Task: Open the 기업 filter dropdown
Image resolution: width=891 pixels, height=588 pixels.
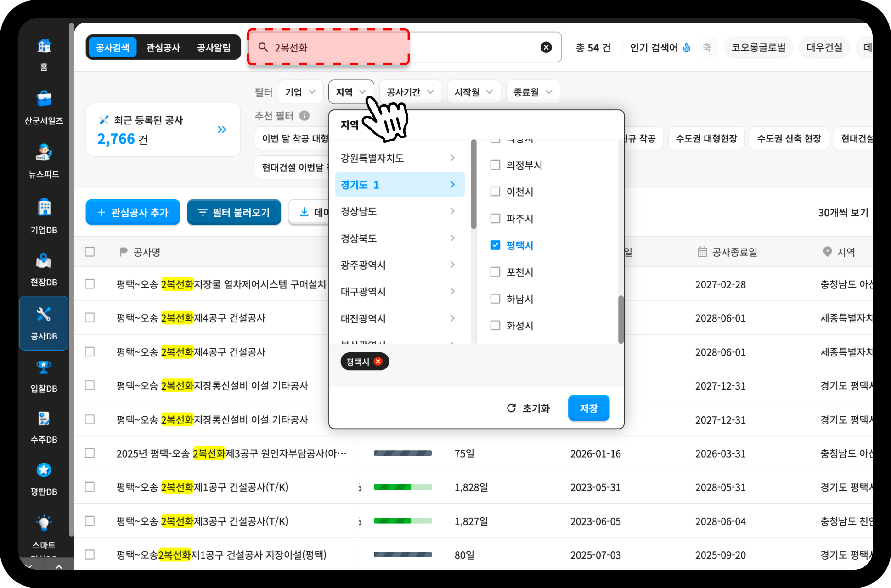Action: coord(300,92)
